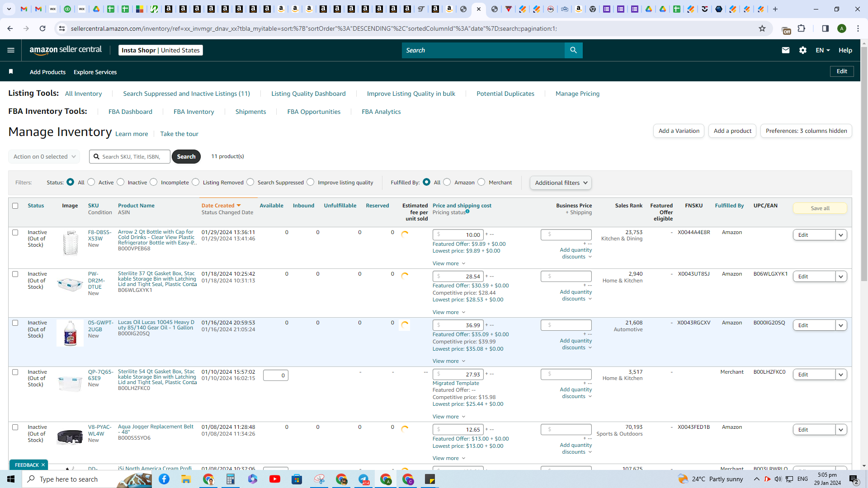The height and width of the screenshot is (488, 868).
Task: Open Chrome three-dot menu
Action: [x=858, y=28]
